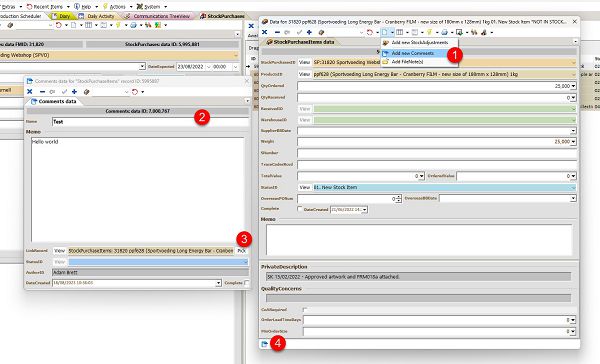Screen dimensions: 600x364
Task: Open the QtyOrdered dropdown showing 25,000
Action: [573, 86]
